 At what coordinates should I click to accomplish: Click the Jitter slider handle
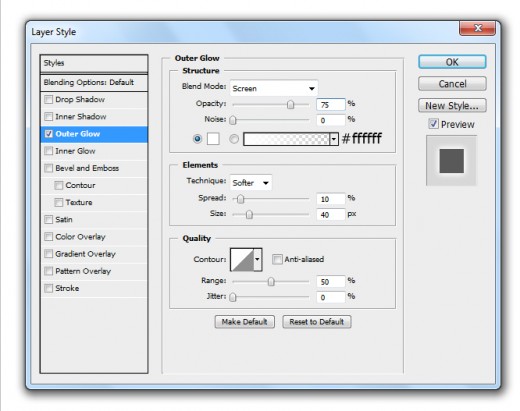pyautogui.click(x=233, y=297)
